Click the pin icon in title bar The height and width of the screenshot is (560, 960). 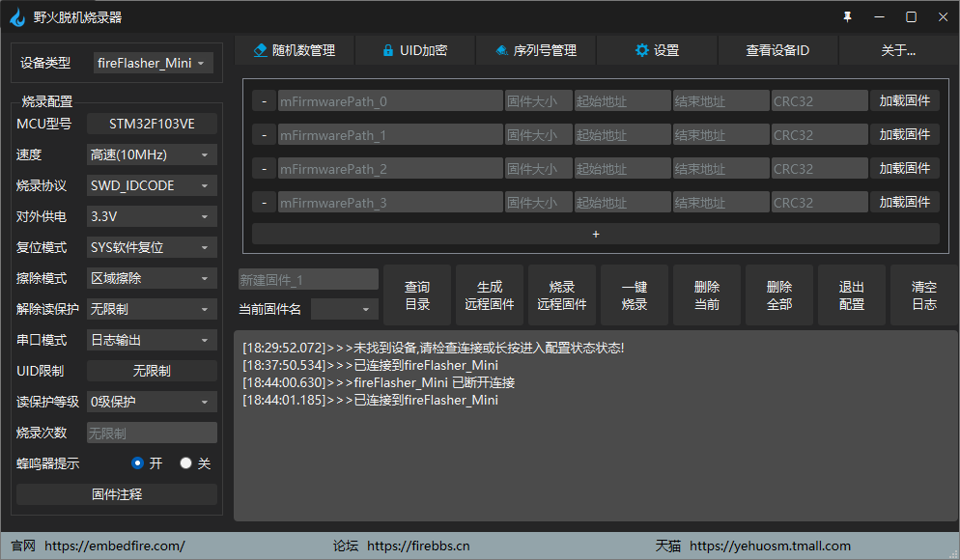pyautogui.click(x=847, y=17)
